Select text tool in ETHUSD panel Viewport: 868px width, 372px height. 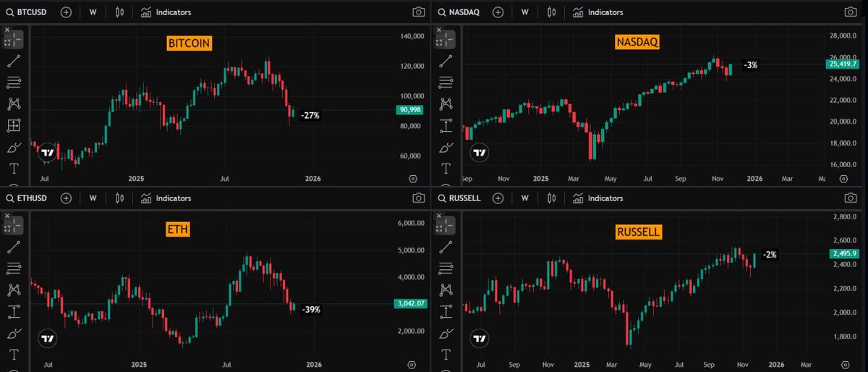[14, 355]
